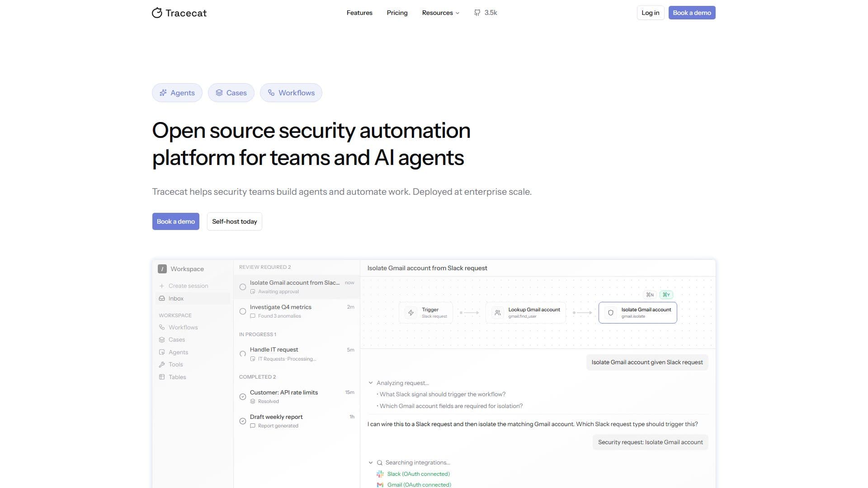Click the ⌘N shortcut badge
This screenshot has height=488, width=868.
coord(650,295)
